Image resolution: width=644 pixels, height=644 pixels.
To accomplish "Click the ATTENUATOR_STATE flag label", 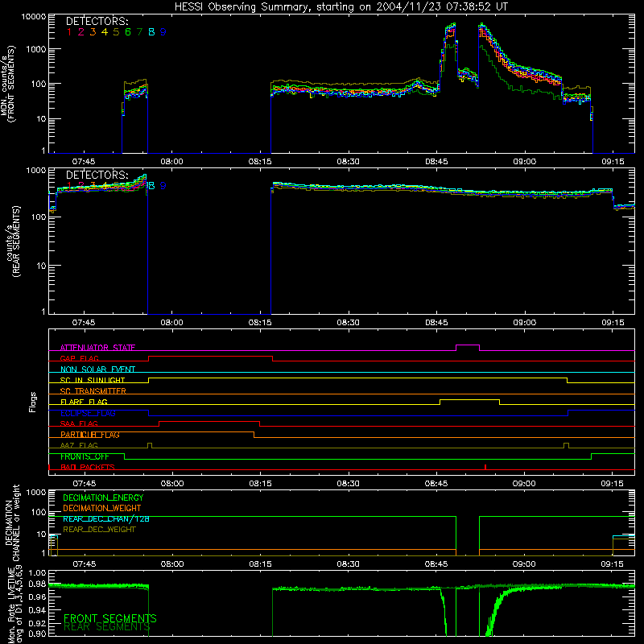I will tap(97, 348).
